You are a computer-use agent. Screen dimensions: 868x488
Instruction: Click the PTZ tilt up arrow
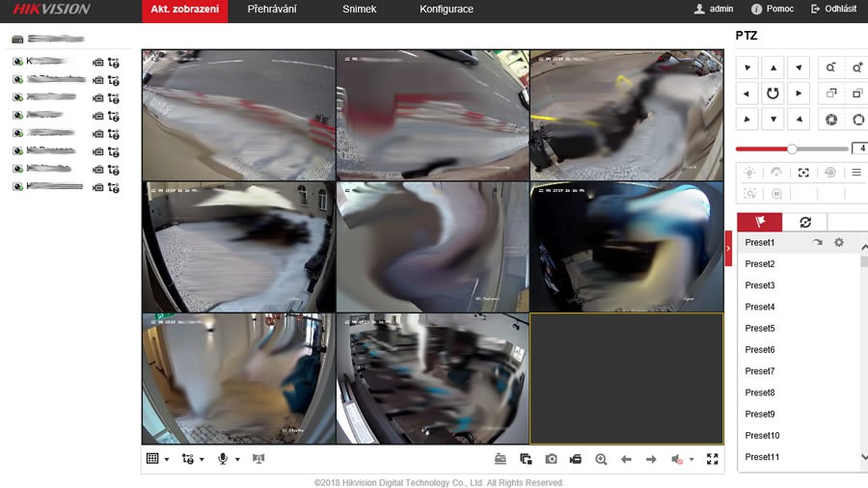coord(773,68)
